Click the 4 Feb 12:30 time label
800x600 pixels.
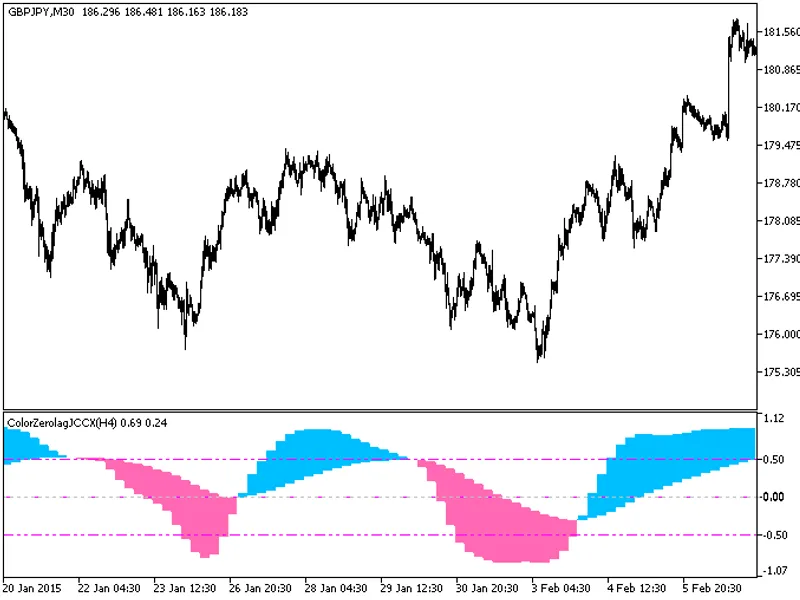pyautogui.click(x=636, y=588)
